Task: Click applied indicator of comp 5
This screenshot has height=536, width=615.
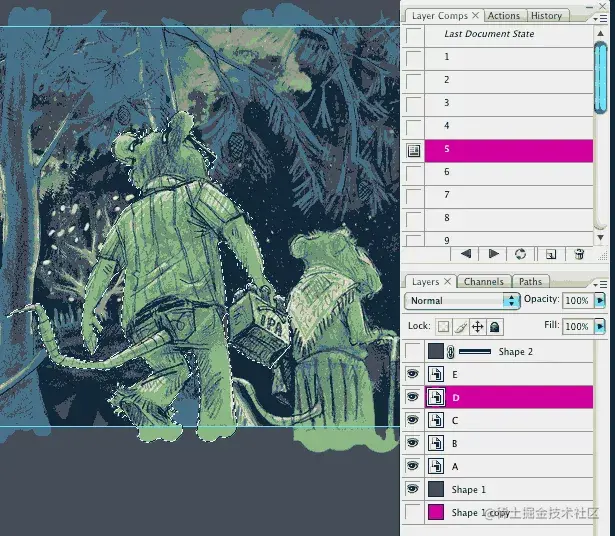Action: point(414,151)
